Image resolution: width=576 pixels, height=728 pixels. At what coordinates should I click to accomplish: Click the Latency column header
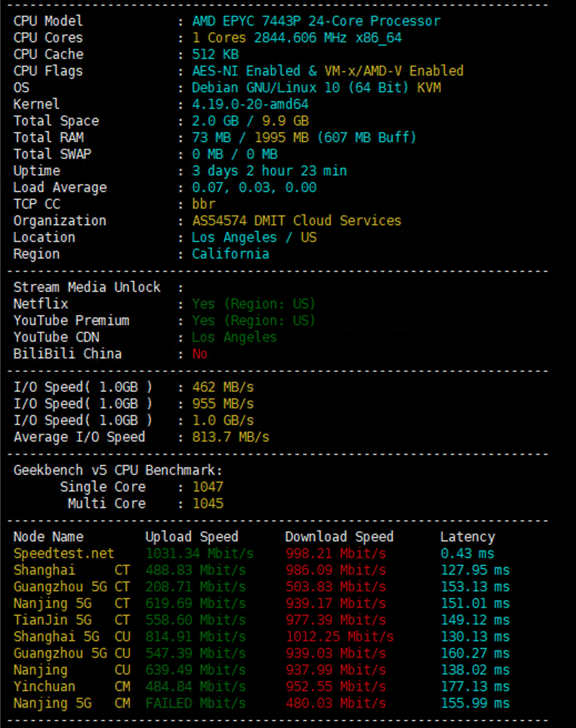[x=467, y=537]
